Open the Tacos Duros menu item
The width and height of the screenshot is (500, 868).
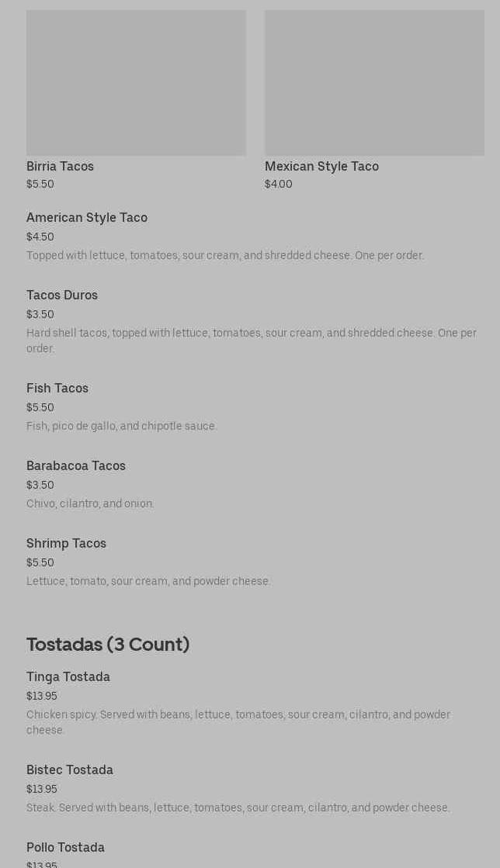tap(62, 296)
